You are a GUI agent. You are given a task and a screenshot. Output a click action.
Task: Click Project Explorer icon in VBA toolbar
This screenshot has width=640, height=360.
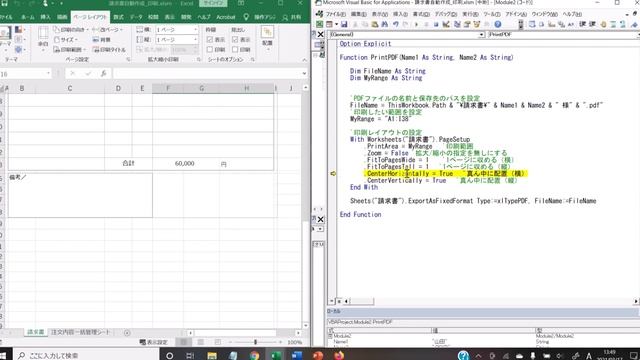[x=457, y=24]
